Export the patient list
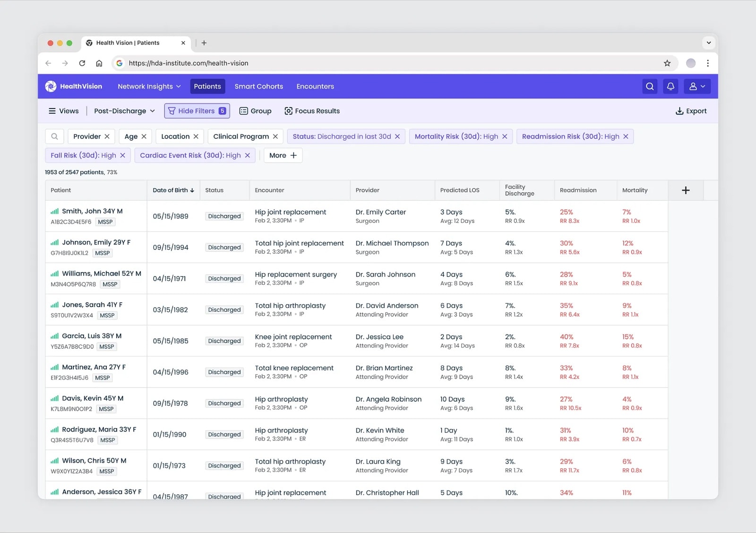 [691, 111]
